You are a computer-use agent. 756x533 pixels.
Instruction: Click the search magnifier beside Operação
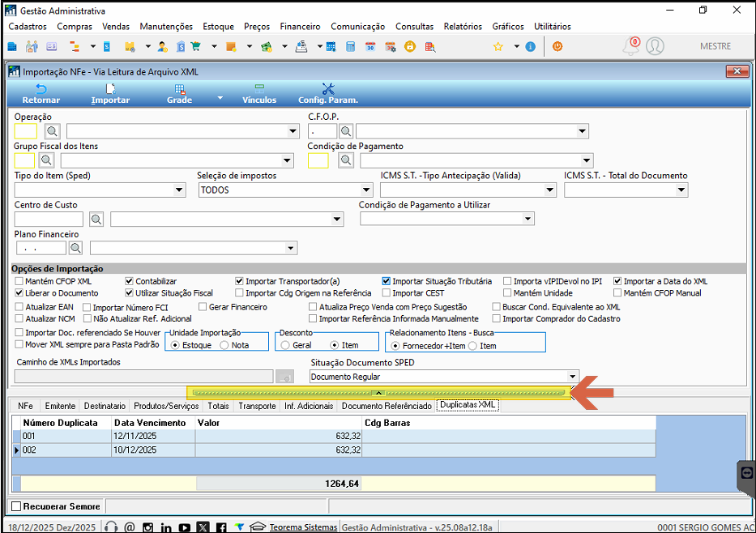[51, 131]
